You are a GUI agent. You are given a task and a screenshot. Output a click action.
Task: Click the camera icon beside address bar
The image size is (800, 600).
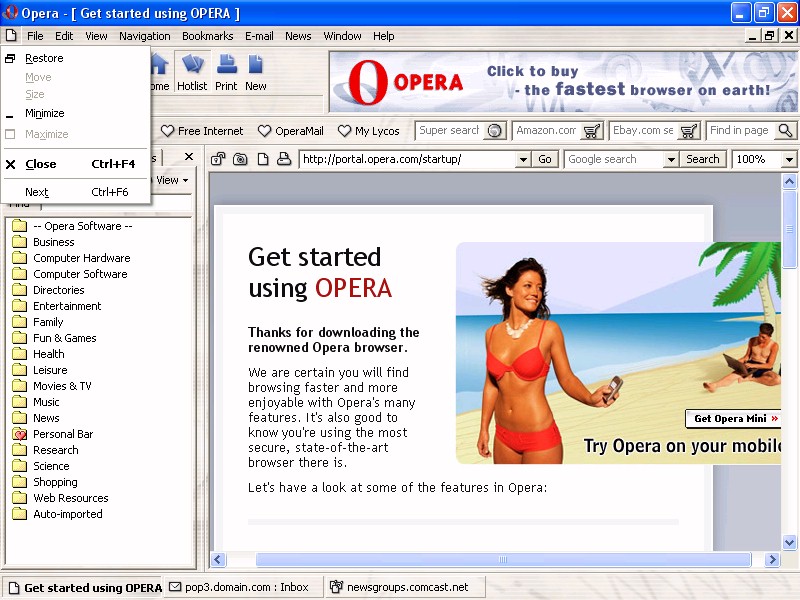pos(240,159)
